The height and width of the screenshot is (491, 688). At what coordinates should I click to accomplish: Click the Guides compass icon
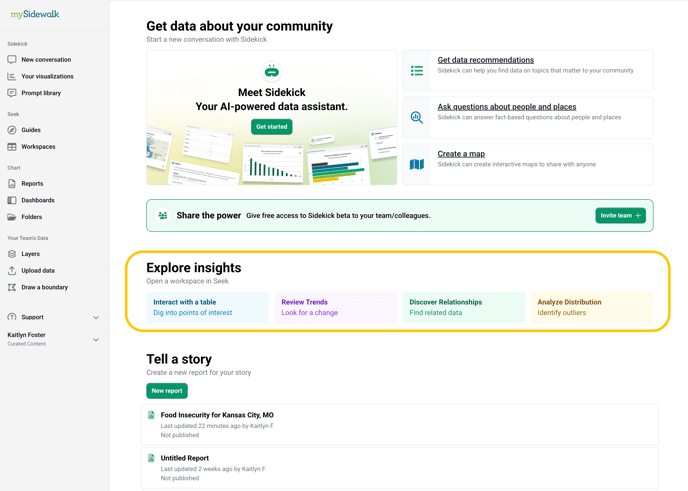(x=12, y=130)
